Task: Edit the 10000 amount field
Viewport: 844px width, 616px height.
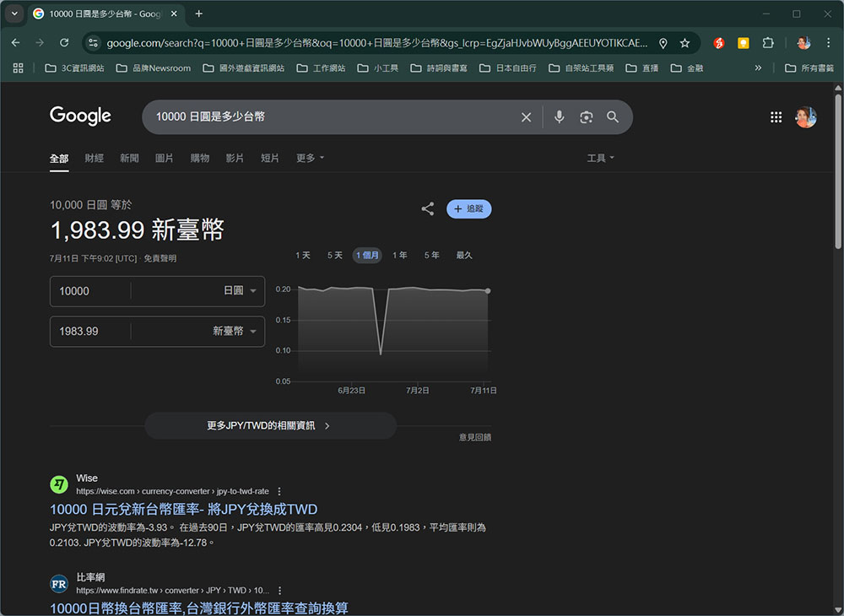Action: pyautogui.click(x=90, y=291)
